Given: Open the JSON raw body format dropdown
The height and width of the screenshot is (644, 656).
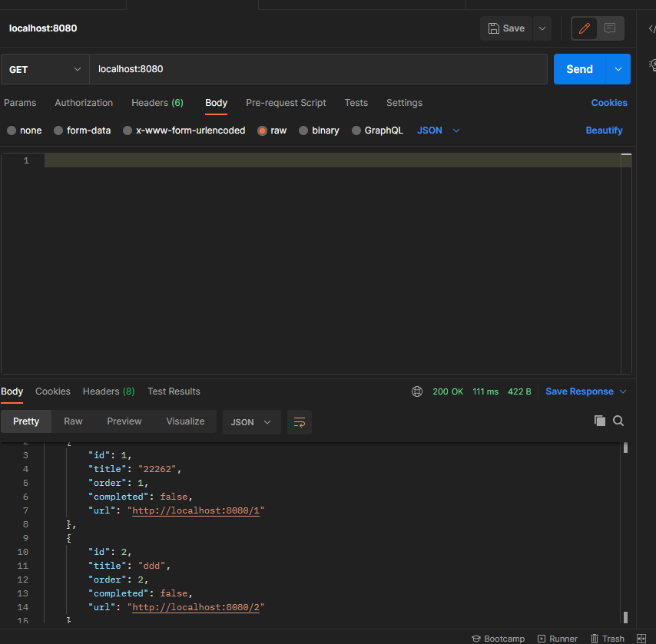Looking at the screenshot, I should pos(439,130).
